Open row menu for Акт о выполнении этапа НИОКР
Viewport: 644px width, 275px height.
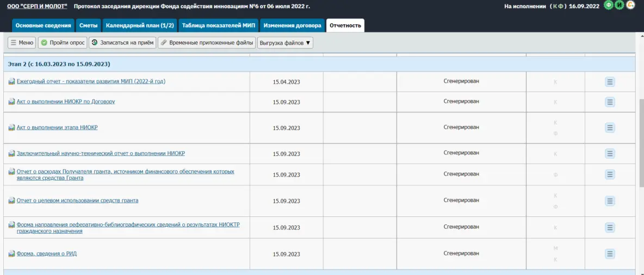pyautogui.click(x=610, y=128)
